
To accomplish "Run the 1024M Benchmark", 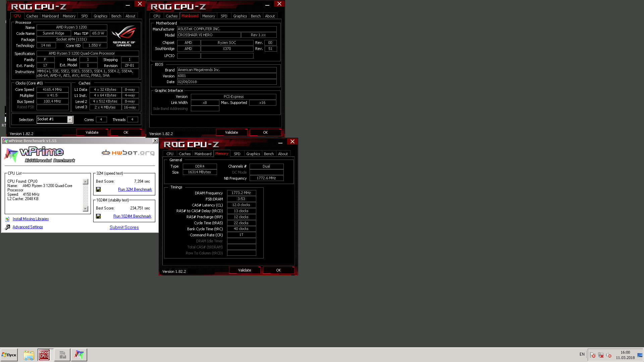I will [132, 216].
